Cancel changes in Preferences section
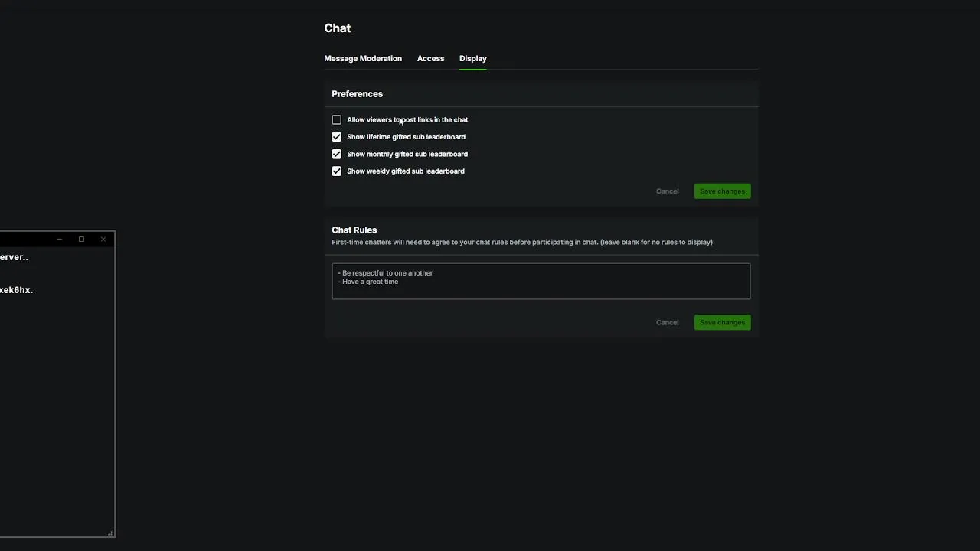 coord(667,191)
